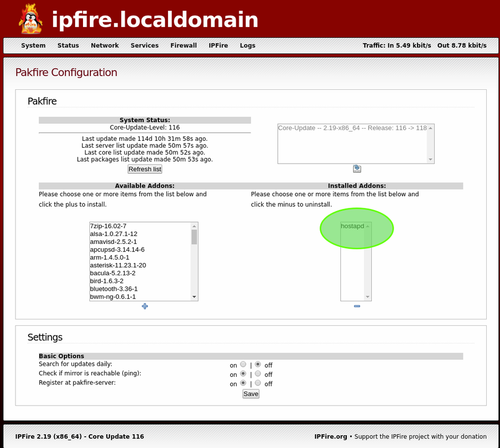Click the apply icon below the Core-Update box
The height and width of the screenshot is (448, 500).
[356, 168]
